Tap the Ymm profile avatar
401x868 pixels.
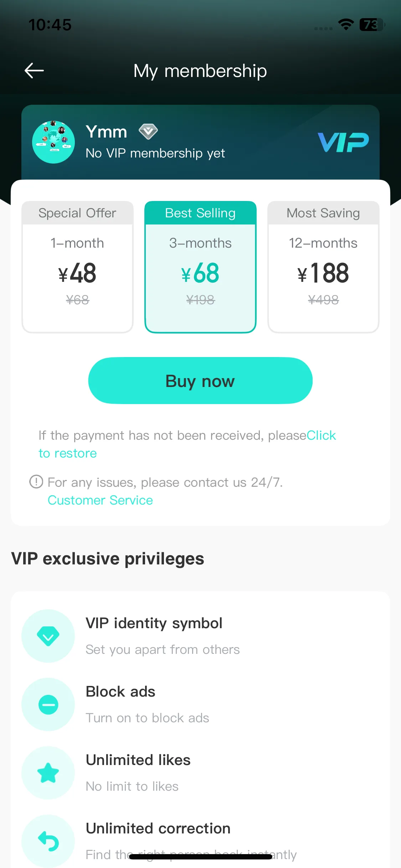[x=53, y=142]
